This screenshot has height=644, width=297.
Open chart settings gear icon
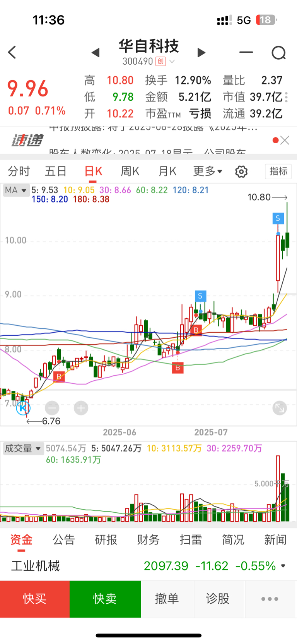coord(241,172)
